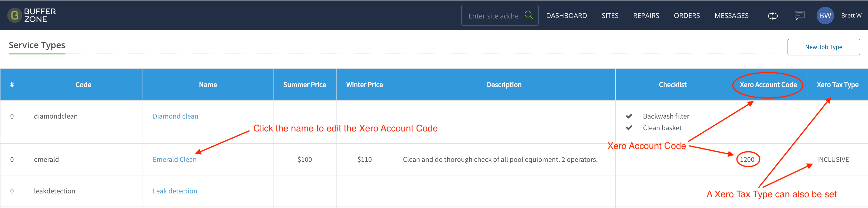Open Emerald Clean to edit it
Viewport: 868px width, 208px height.
tap(175, 159)
